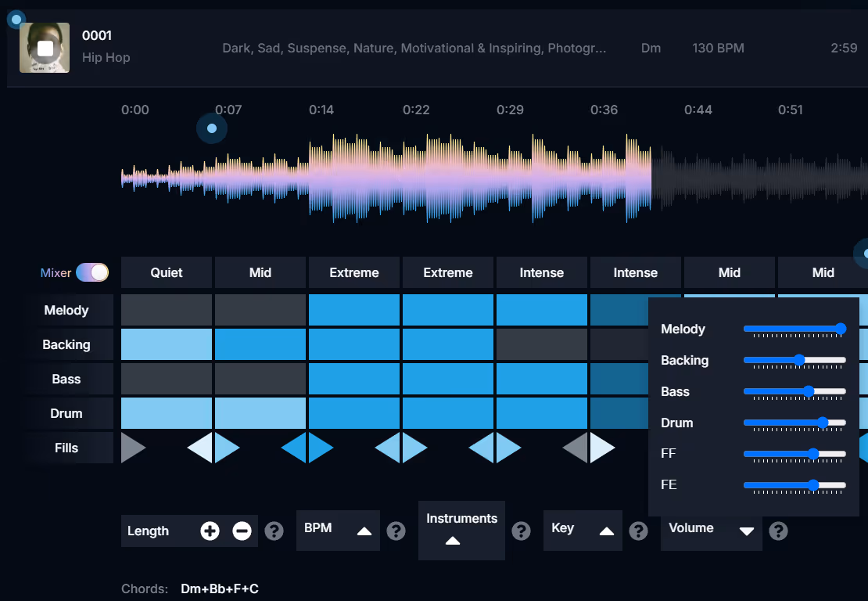
Task: Open the help icon next to Key
Action: coord(638,531)
